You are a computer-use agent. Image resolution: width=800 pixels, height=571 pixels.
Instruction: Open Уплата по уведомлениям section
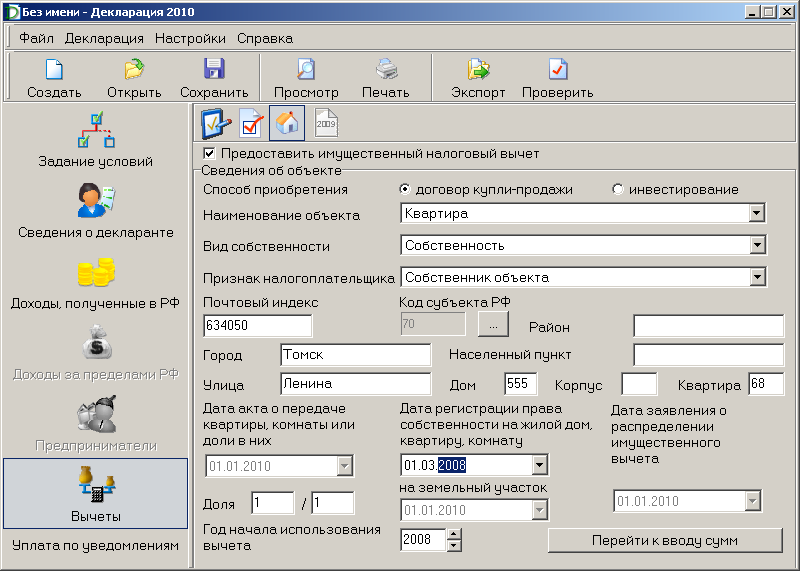95,545
